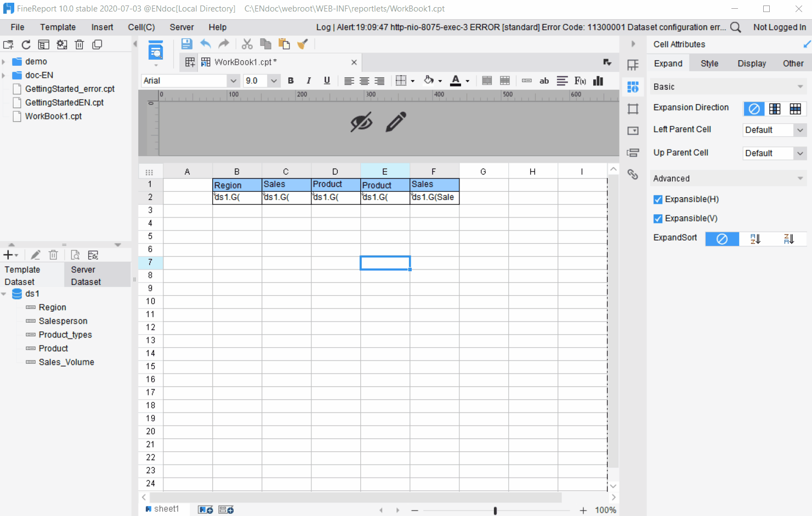Click Preview Dataset icon
The image size is (812, 516).
pyautogui.click(x=75, y=255)
